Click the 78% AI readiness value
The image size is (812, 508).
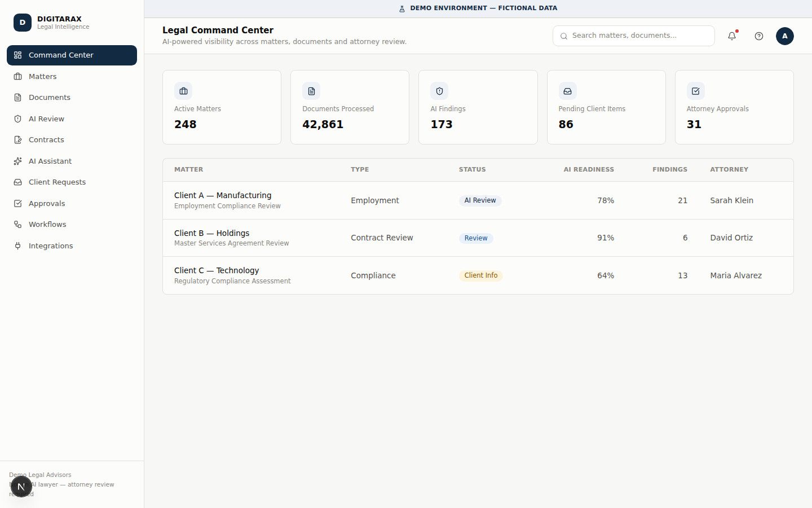(606, 200)
